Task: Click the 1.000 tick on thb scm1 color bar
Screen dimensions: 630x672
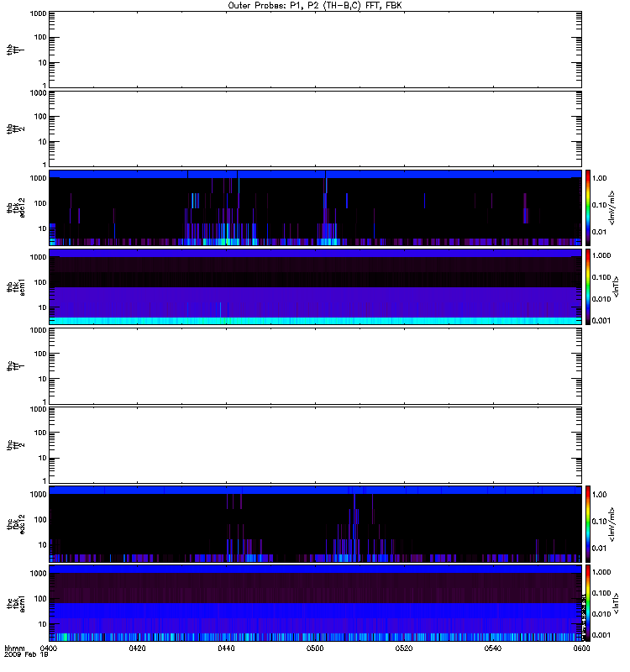Action: point(601,255)
